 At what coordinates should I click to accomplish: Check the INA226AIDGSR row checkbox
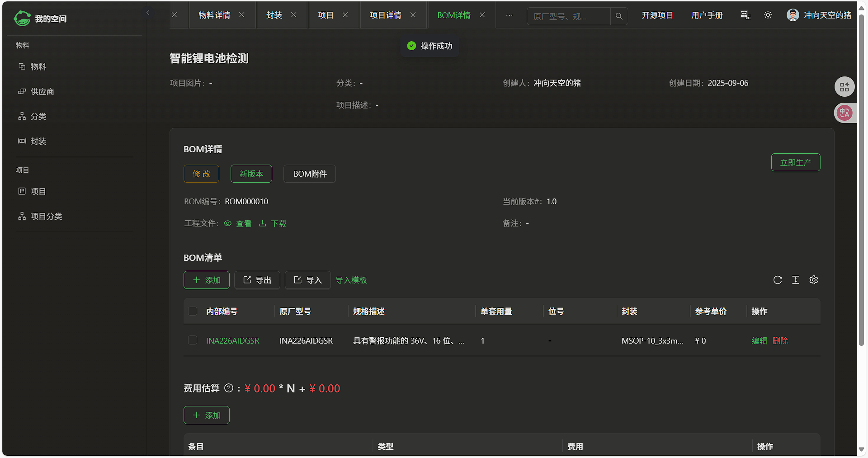pos(193,340)
